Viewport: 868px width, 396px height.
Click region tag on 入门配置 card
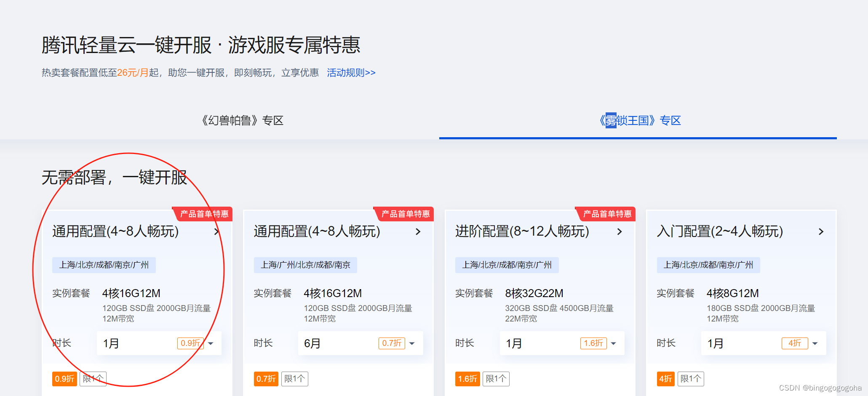coord(708,265)
